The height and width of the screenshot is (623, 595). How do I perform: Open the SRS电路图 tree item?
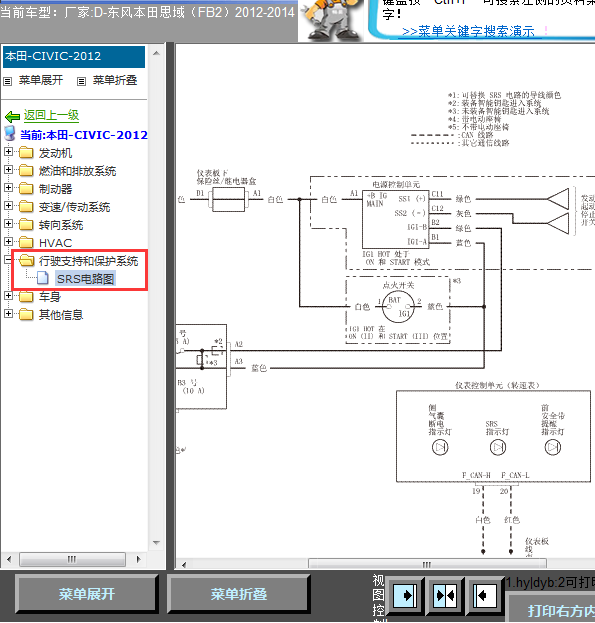pyautogui.click(x=85, y=279)
